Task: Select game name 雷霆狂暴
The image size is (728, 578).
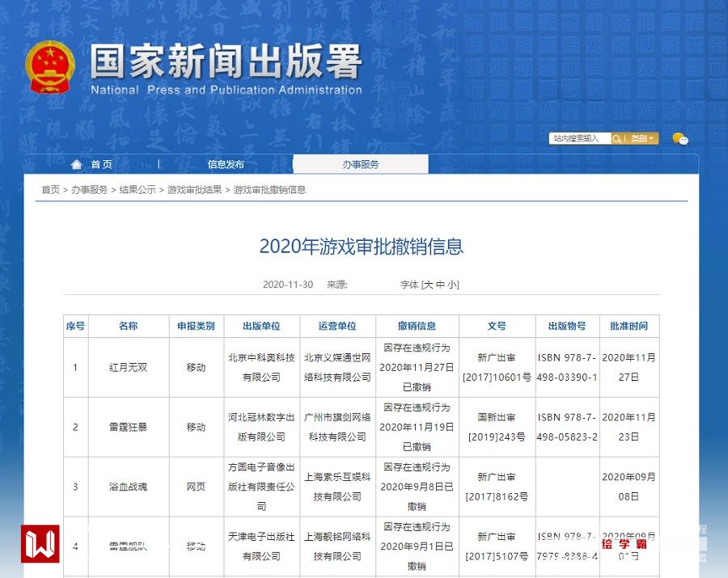Action: tap(128, 428)
